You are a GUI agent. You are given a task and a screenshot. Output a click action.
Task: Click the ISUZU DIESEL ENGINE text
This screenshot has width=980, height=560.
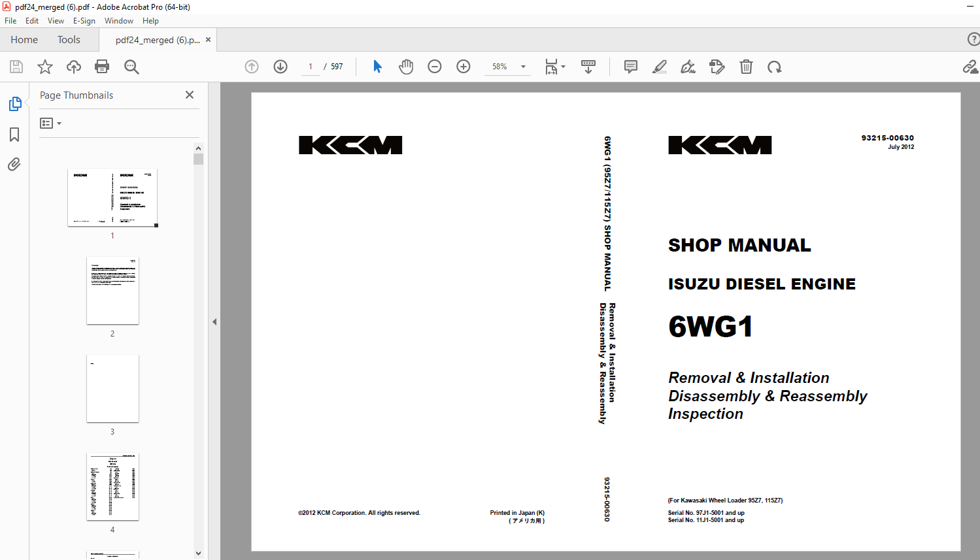[762, 284]
